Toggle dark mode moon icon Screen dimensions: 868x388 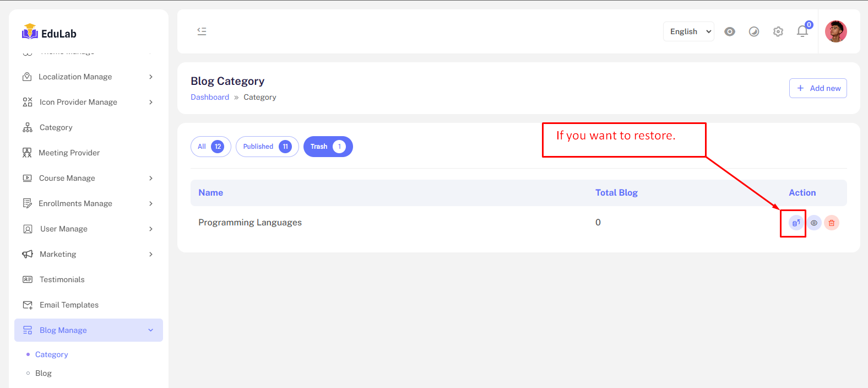click(x=754, y=31)
